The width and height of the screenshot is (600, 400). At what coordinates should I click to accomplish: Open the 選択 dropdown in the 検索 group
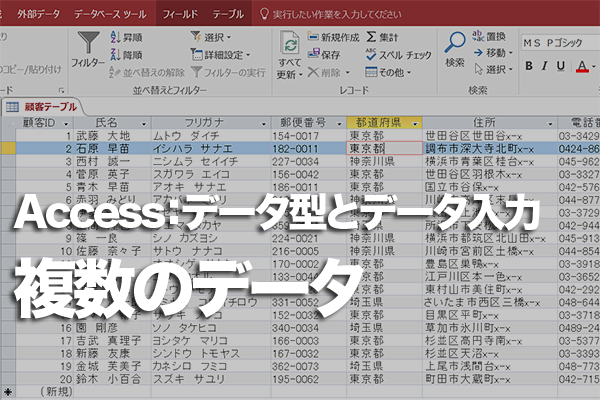coord(493,69)
